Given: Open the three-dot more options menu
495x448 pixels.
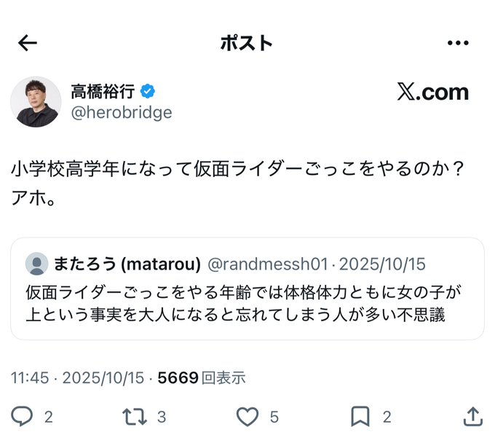Looking at the screenshot, I should coord(458,43).
